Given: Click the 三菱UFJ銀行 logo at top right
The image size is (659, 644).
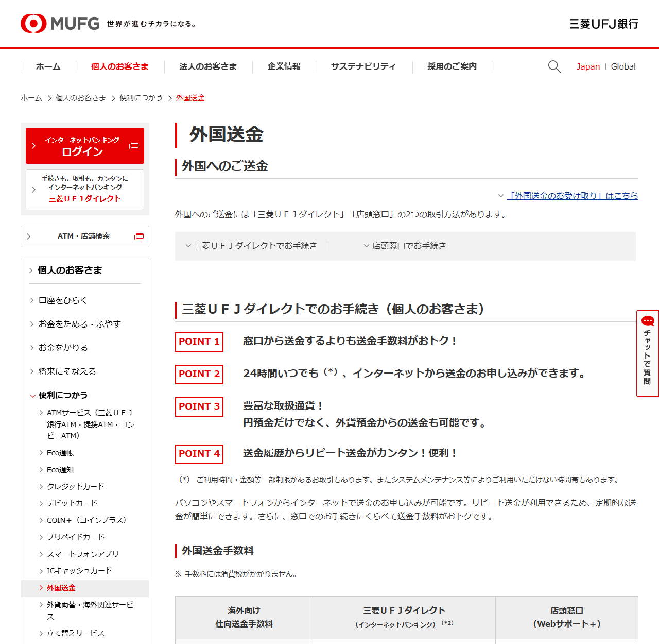Looking at the screenshot, I should coord(604,24).
